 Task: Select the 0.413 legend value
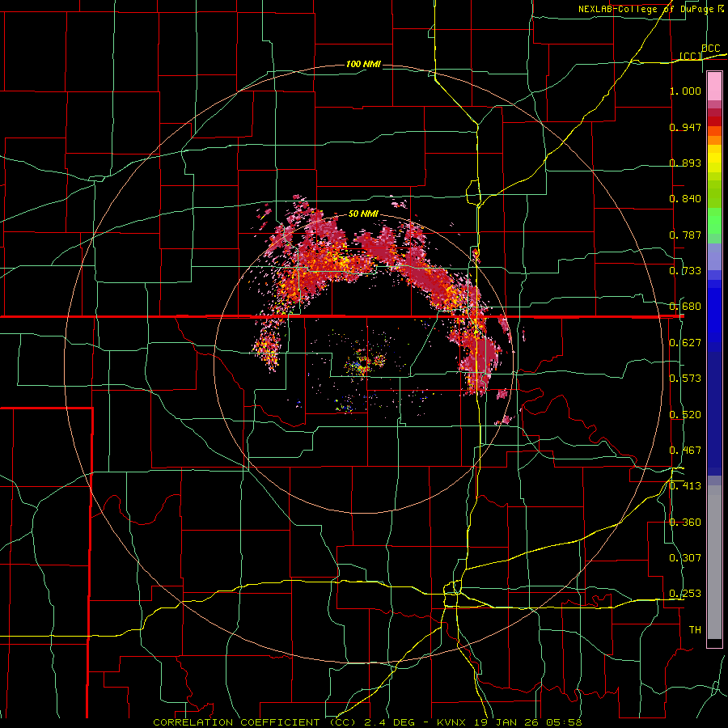coord(685,486)
